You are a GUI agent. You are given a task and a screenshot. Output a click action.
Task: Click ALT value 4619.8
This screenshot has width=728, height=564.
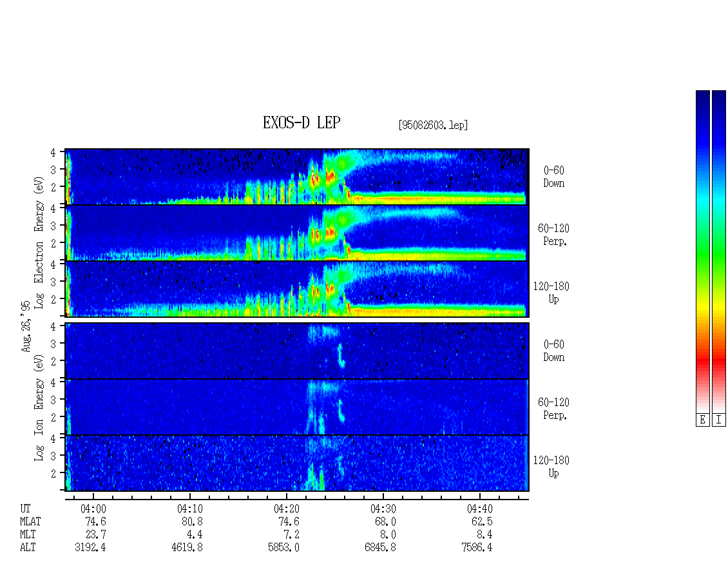pos(187,548)
